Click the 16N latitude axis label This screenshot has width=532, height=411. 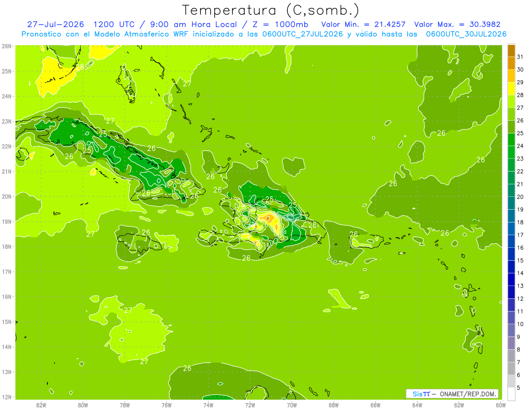tap(7, 297)
